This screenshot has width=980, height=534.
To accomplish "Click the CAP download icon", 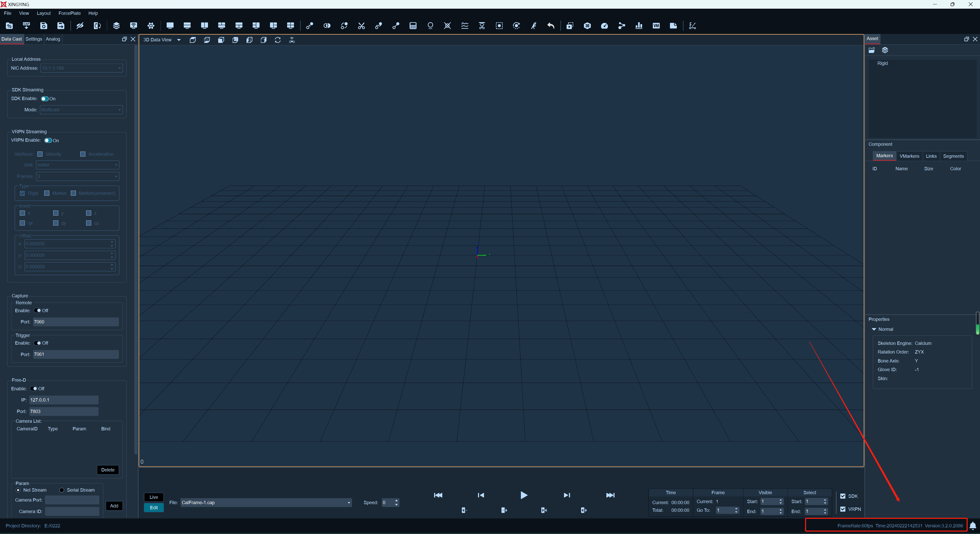I will tap(26, 26).
